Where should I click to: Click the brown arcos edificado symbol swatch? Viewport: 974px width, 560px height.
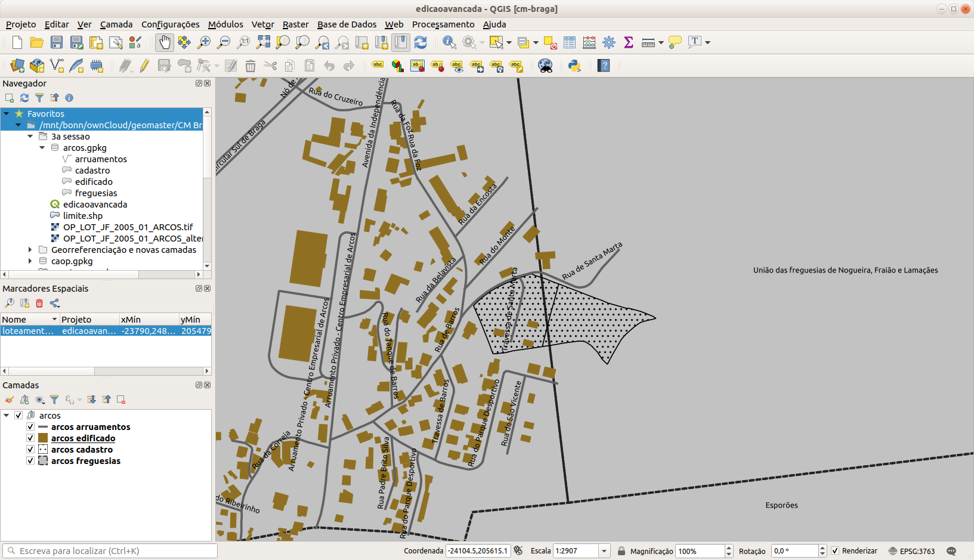pos(43,438)
